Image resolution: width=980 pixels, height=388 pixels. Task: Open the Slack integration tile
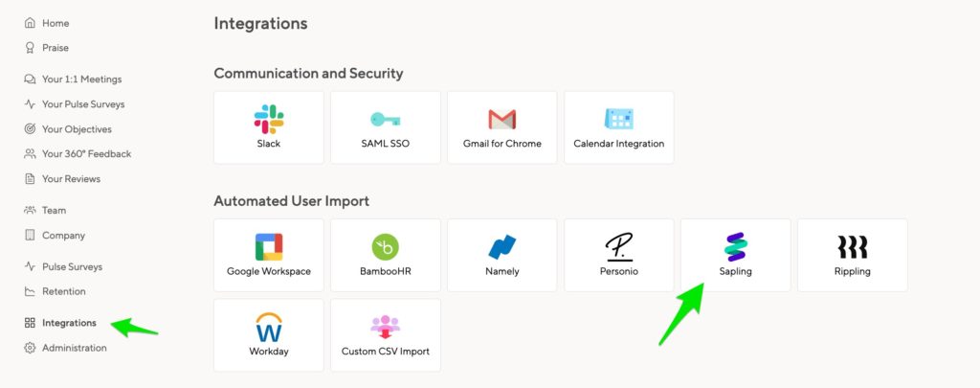pos(269,127)
